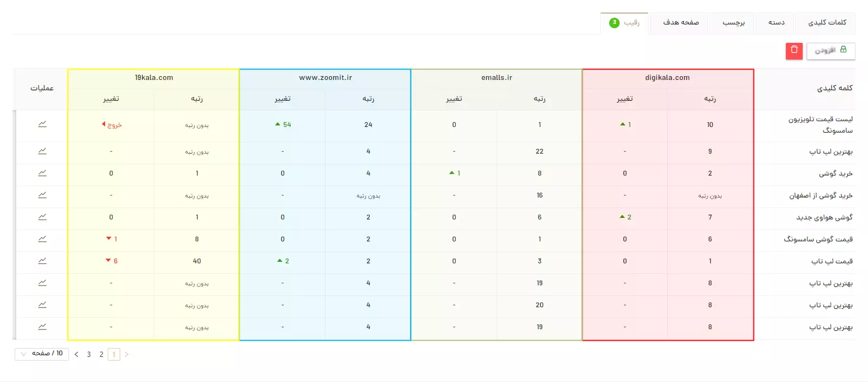Click right-pointing pagination arrow beside page 1
The height and width of the screenshot is (382, 868).
pyautogui.click(x=127, y=354)
